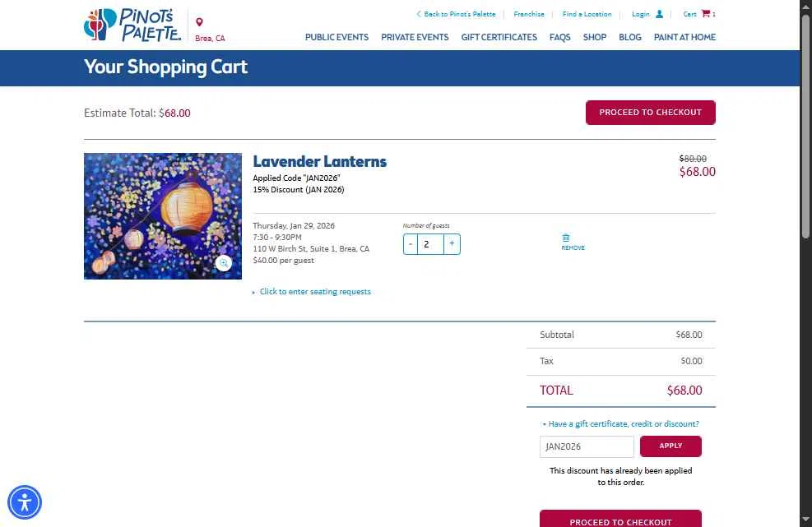This screenshot has height=527, width=812.
Task: Increase number of guests with plus
Action: coord(452,244)
